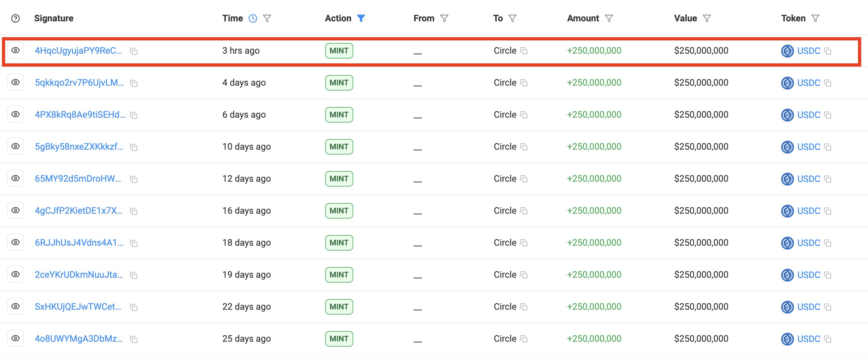Screen dimensions: 868x355
Task: Copy Circle address in the 4 days ago row
Action: 524,83
